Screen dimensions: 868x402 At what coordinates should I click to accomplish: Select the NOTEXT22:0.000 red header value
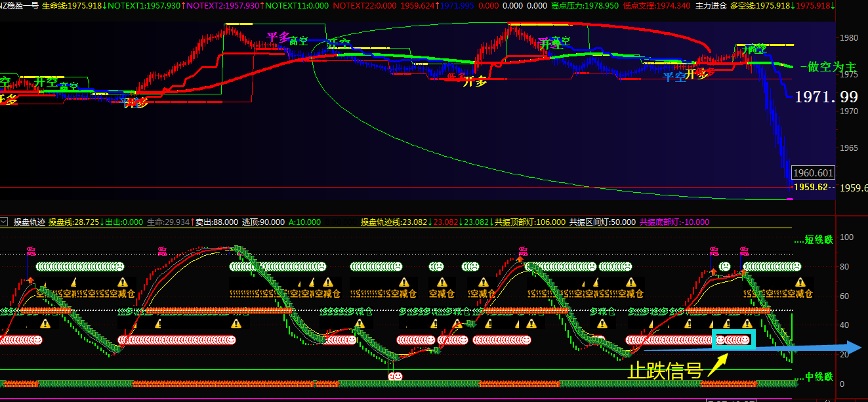[x=365, y=5]
